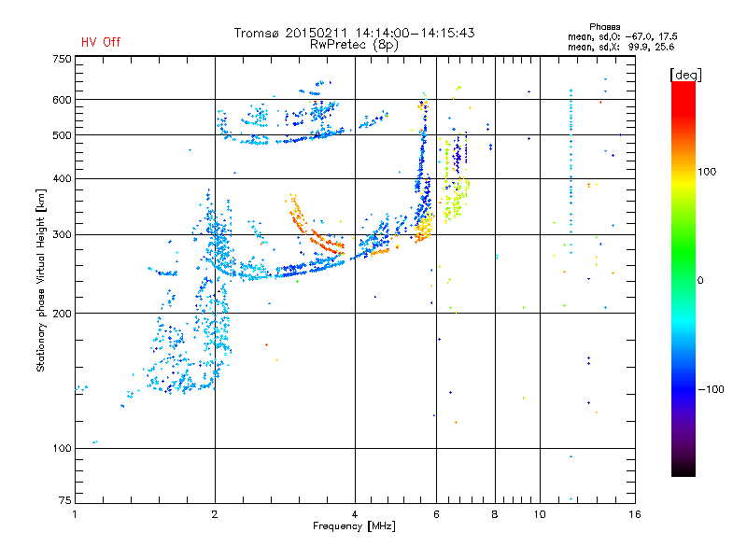Click the '600' y-axis tick label

pos(62,100)
